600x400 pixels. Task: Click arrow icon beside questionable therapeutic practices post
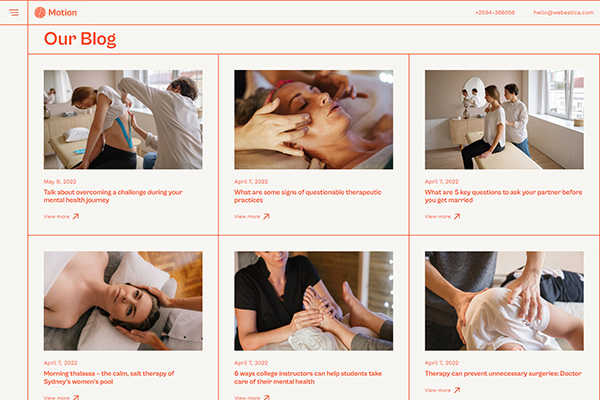point(266,217)
